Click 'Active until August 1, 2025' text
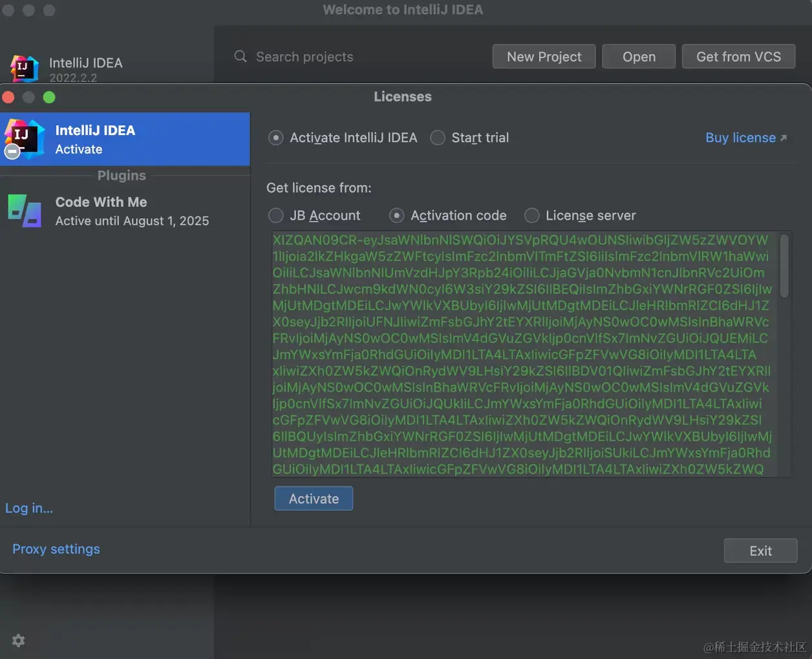The height and width of the screenshot is (659, 812). click(132, 220)
